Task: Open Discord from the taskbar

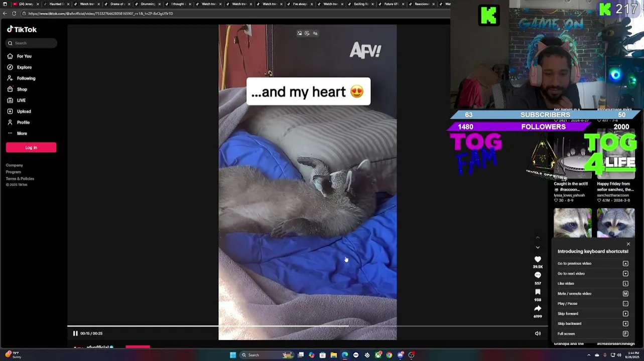Action: (400, 355)
